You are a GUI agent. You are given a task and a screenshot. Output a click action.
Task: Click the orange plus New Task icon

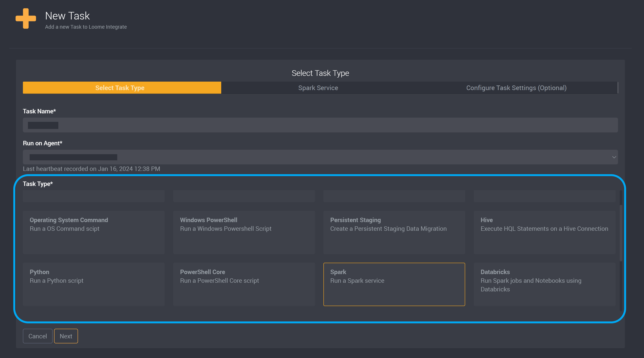coord(26,18)
